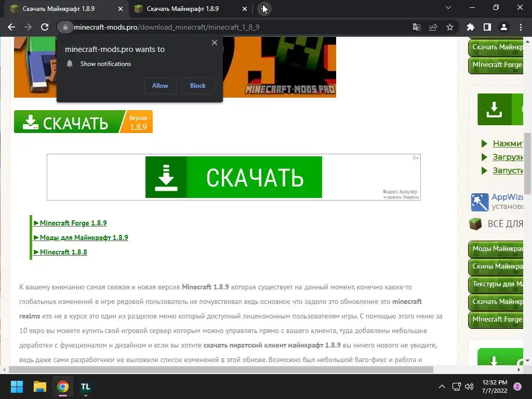532x399 pixels.
Task: Open the Текстуры для Майнкрафт sidebar button
Action: point(496,284)
